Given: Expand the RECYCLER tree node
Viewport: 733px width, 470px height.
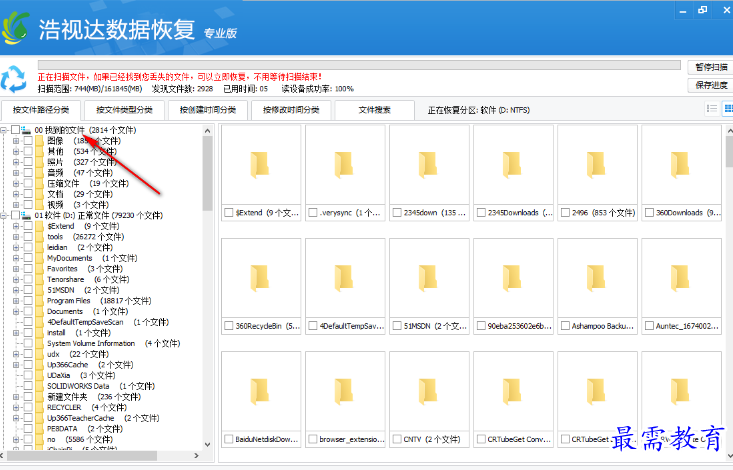Looking at the screenshot, I should click(16, 407).
